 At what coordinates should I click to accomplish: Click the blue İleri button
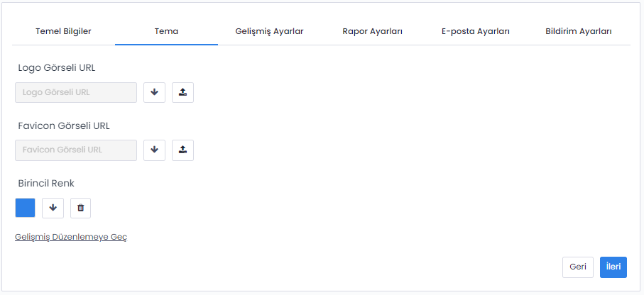(x=613, y=267)
